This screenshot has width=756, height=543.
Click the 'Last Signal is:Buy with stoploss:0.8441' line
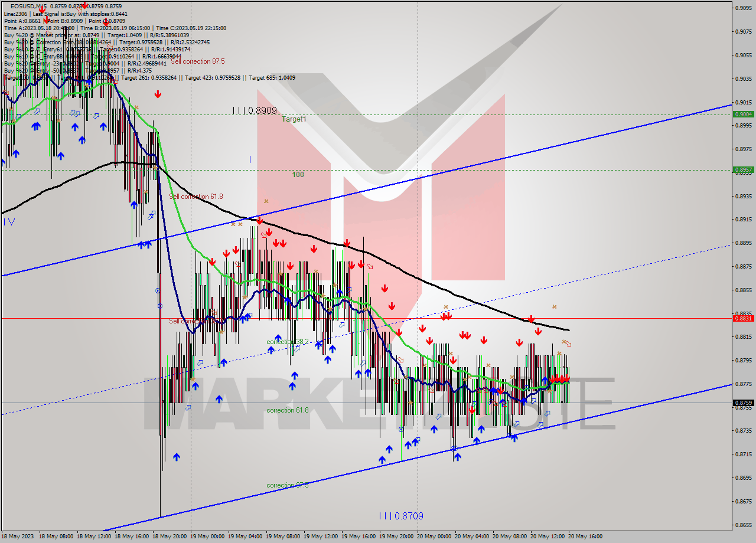79,14
